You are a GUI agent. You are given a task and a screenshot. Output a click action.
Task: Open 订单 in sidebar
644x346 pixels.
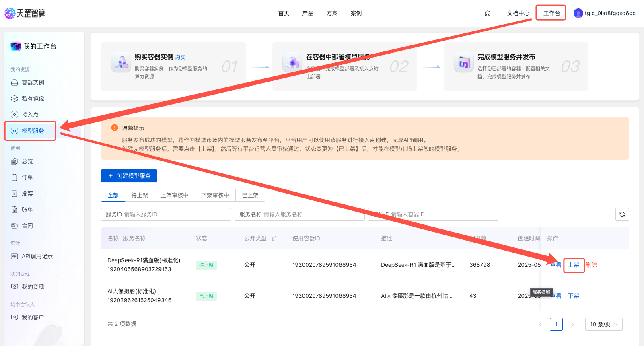pyautogui.click(x=27, y=177)
